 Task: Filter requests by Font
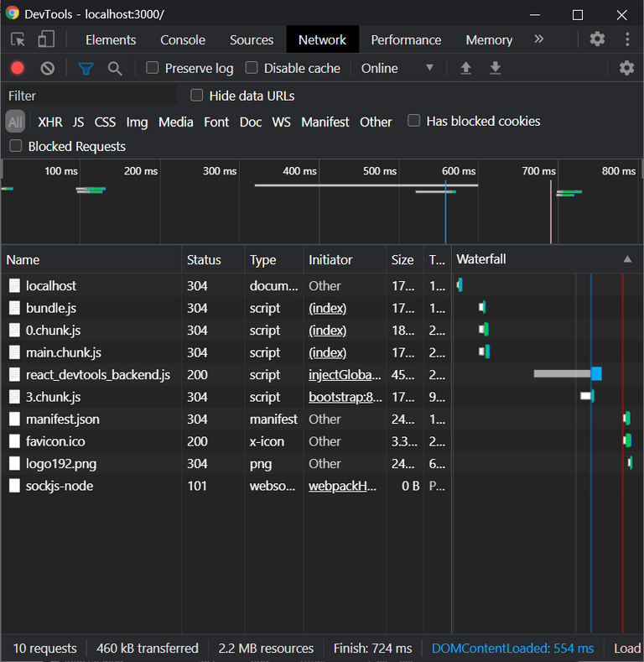point(216,122)
